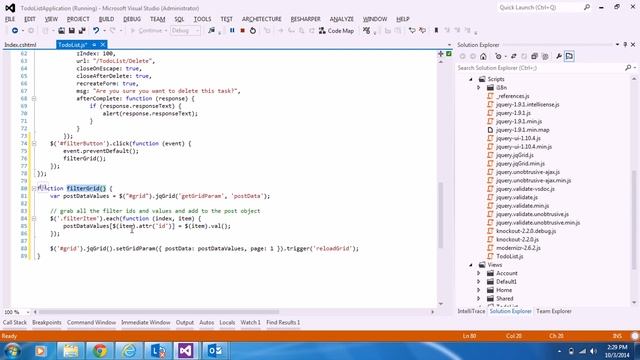Click the Uncomment selected lines icon
The height and width of the screenshot is (360, 640).
[422, 31]
